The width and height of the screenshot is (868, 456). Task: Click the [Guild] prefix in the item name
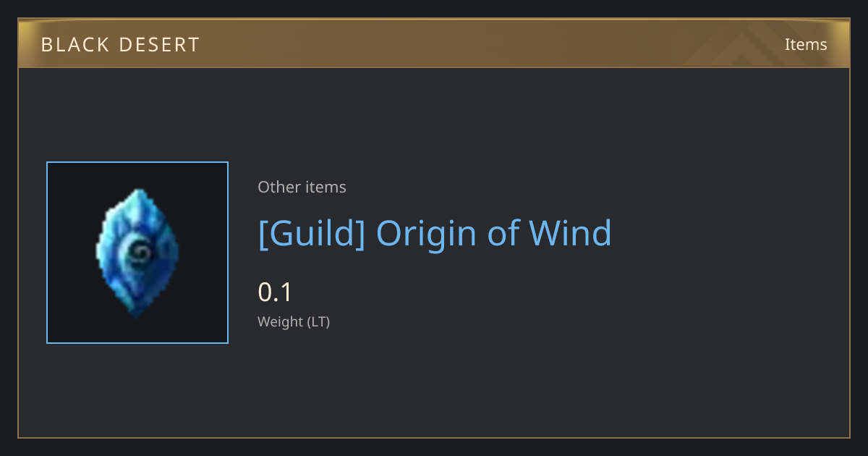312,234
